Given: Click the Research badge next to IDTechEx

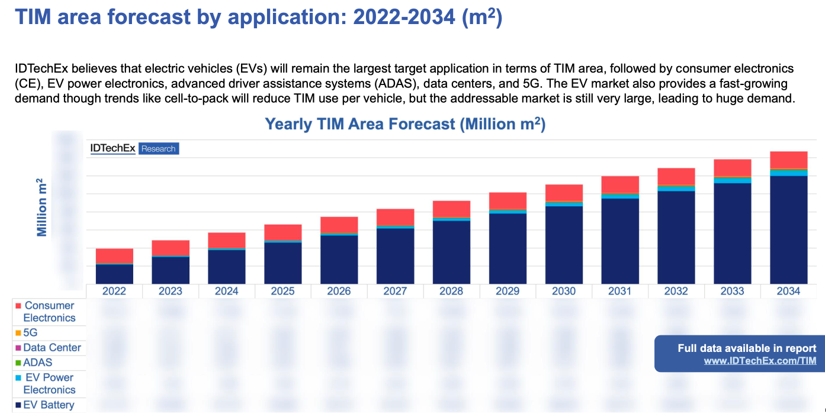Looking at the screenshot, I should point(159,149).
